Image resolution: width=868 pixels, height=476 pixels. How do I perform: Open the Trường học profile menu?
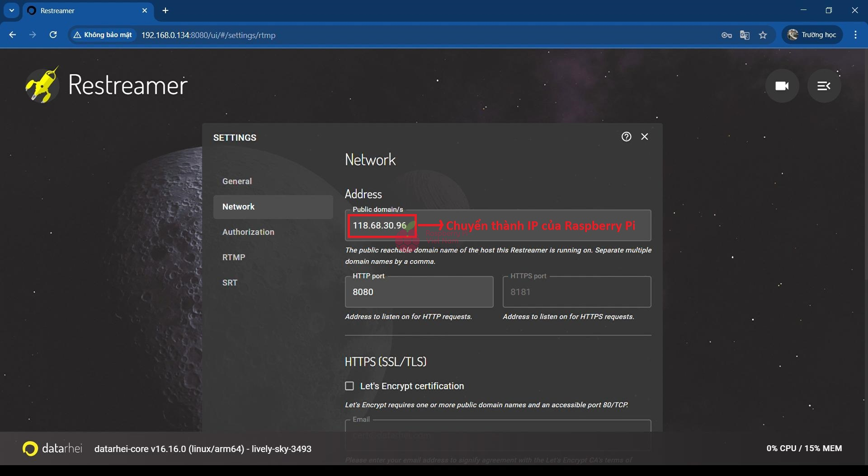point(812,35)
